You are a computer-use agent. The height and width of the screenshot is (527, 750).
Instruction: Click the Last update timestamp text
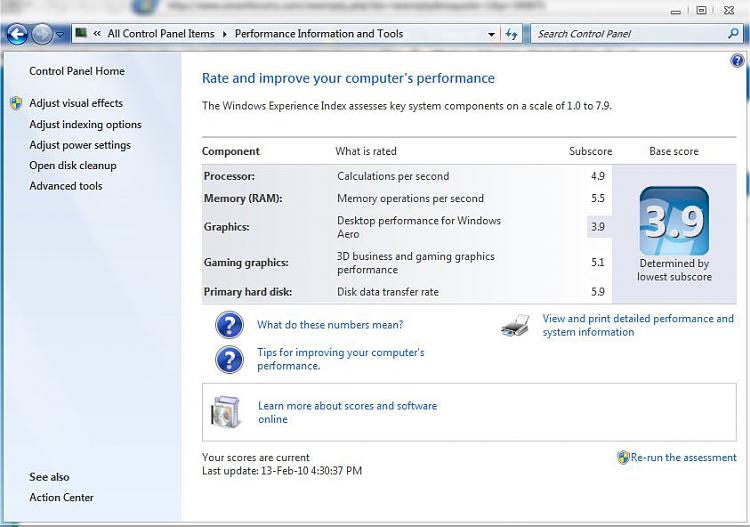282,471
